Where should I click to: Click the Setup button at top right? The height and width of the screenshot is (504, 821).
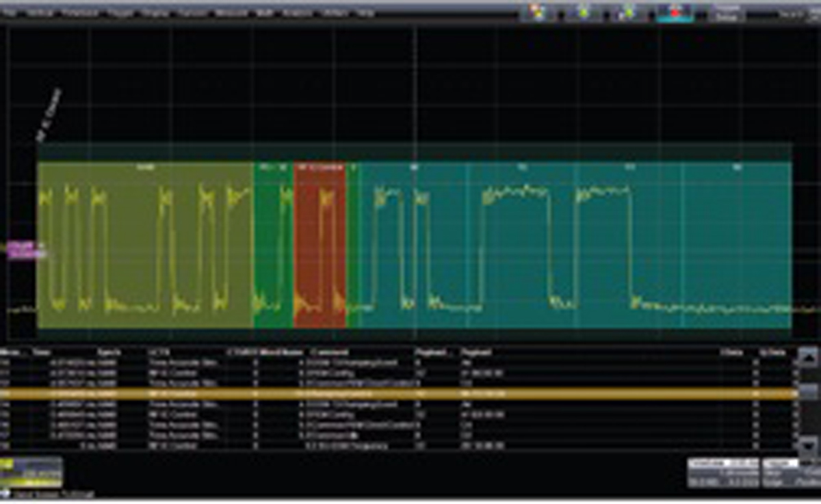(x=726, y=13)
